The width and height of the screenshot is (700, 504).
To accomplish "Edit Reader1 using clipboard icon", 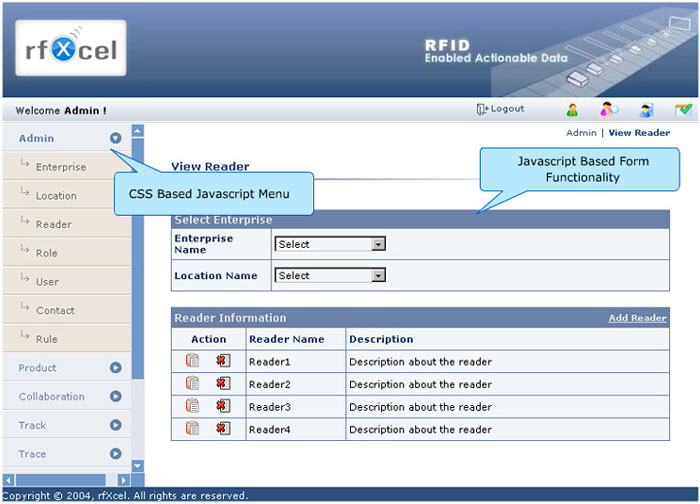I will tap(192, 361).
